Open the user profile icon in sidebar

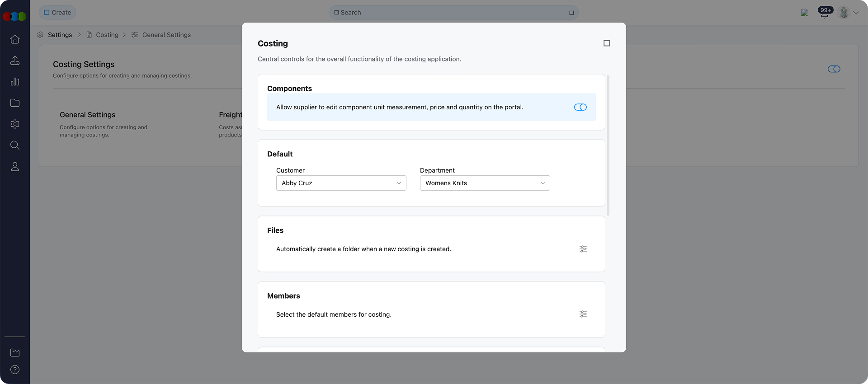tap(15, 167)
